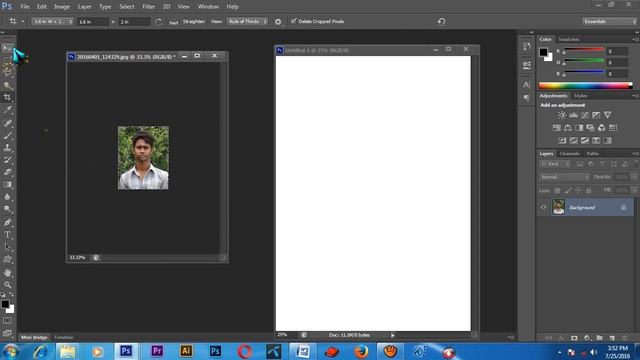Toggle lock position icon

tap(578, 191)
